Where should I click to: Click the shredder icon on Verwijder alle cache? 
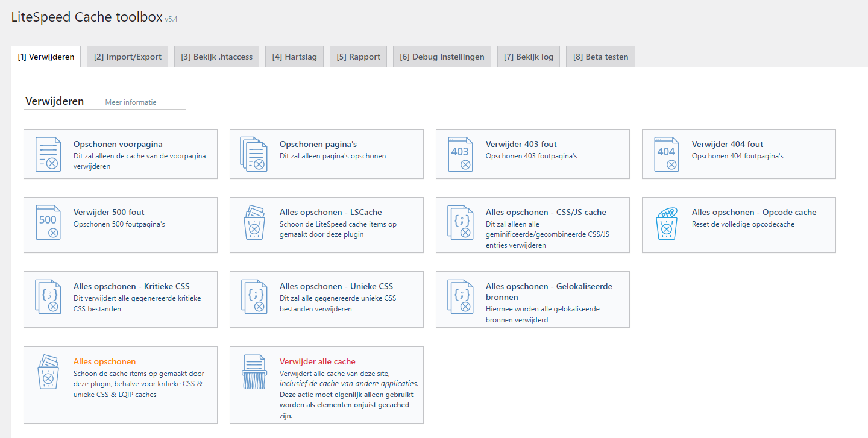(x=254, y=372)
